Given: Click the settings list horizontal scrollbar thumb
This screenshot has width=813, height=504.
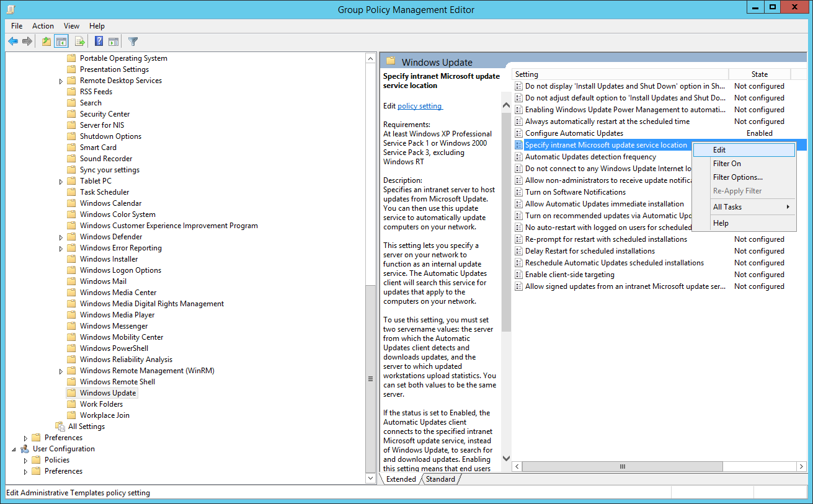Looking at the screenshot, I should (622, 466).
